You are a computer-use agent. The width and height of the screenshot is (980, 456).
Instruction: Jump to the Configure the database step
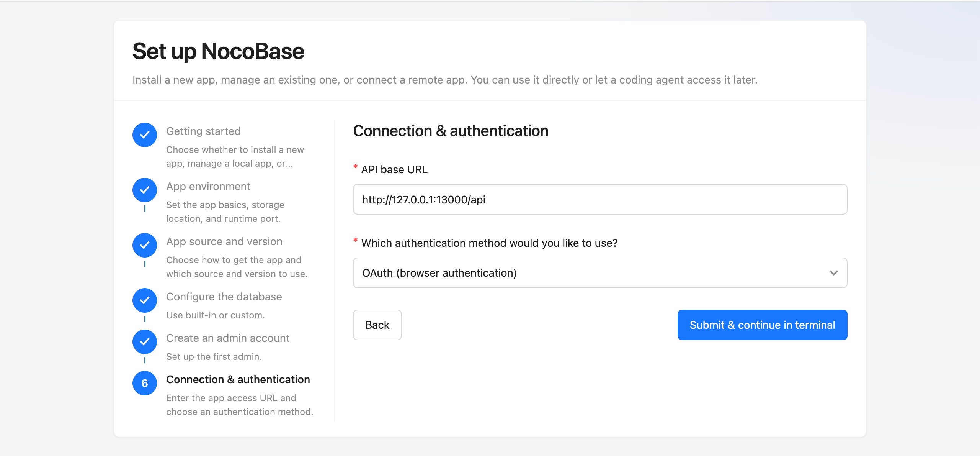point(224,297)
